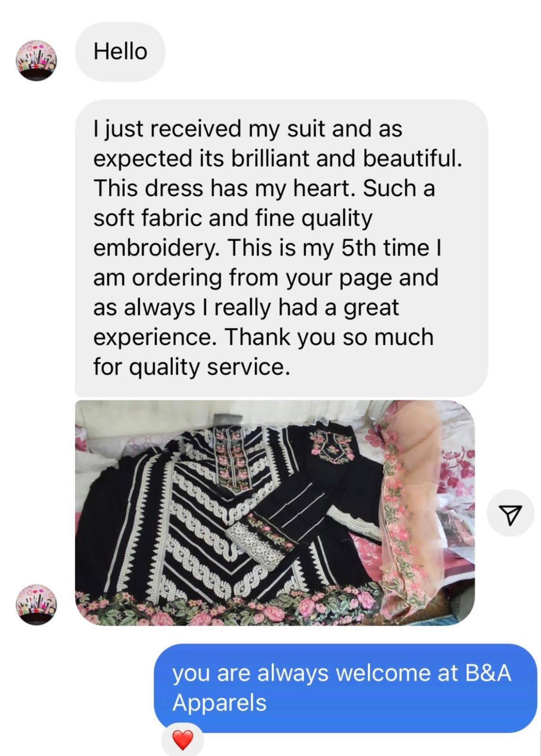Select the Hello message bubble
541x756 pixels.
(120, 52)
